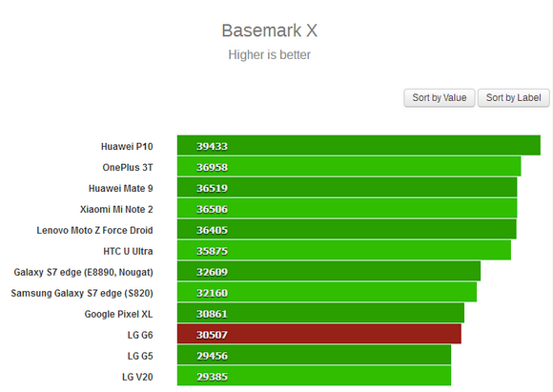Click the LG G5 label
The height and width of the screenshot is (392, 553).
pos(140,356)
